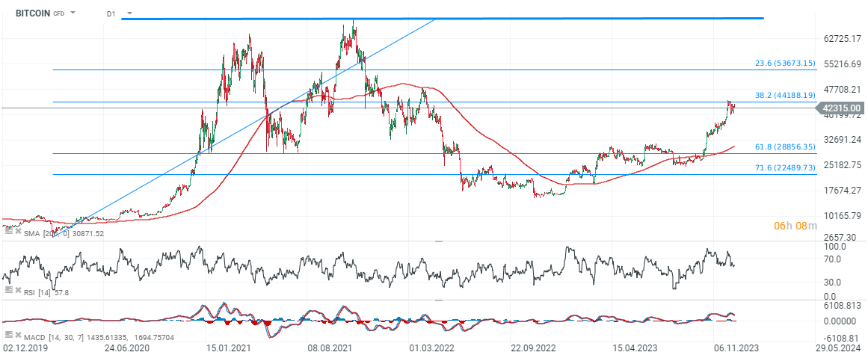Remove the RSI indicator with its X
868x361 pixels.
point(17,289)
